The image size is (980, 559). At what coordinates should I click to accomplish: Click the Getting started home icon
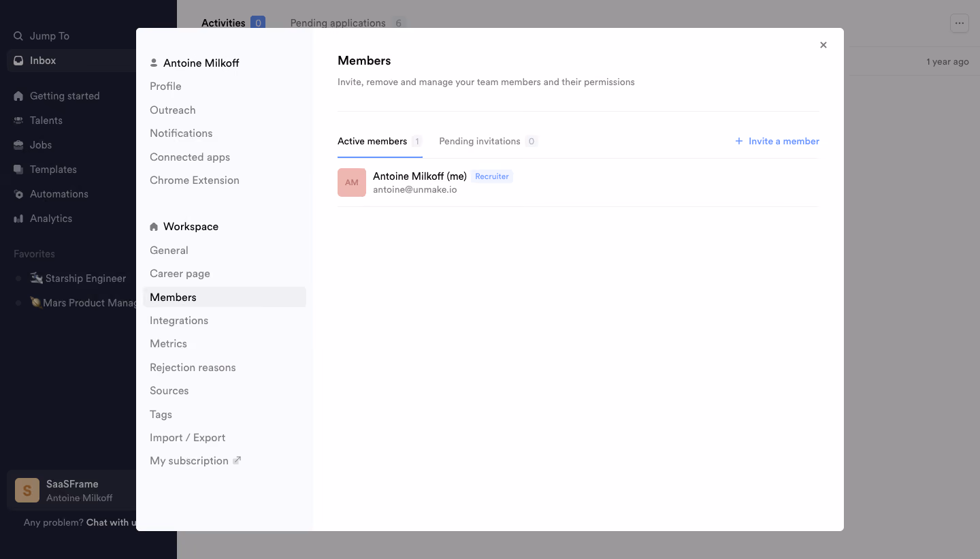18,96
